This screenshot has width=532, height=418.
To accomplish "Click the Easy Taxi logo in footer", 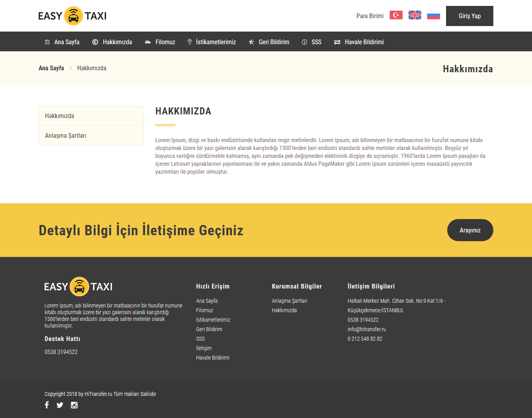I will 78,287.
